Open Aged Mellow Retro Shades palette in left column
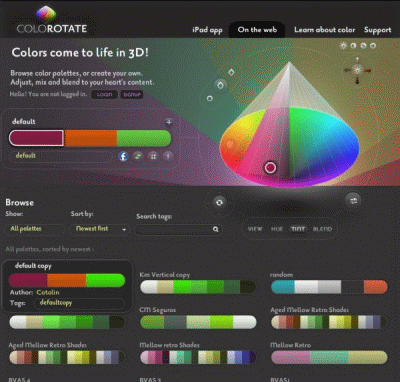The width and height of the screenshot is (400, 382). pyautogui.click(x=67, y=357)
